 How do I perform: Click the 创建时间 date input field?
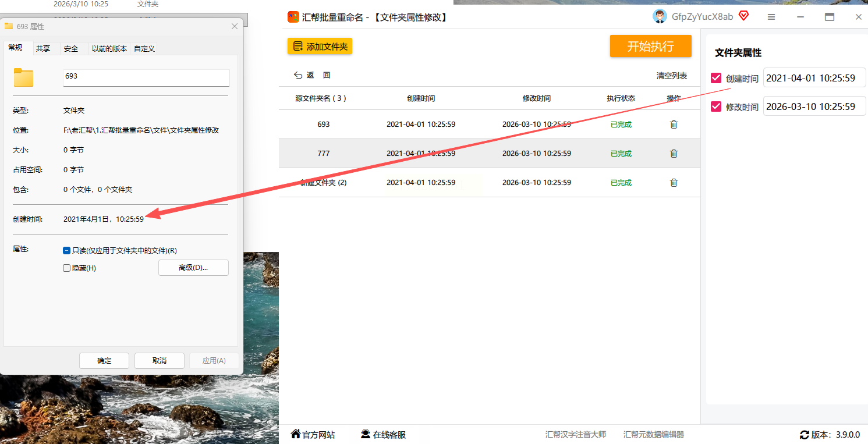[814, 78]
